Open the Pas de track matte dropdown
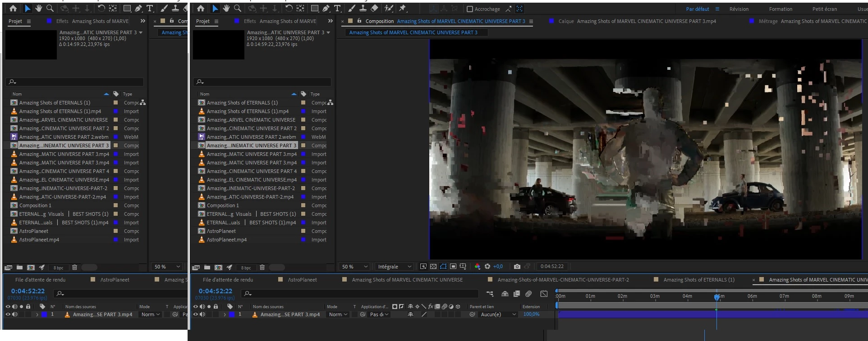868x341 pixels. coord(379,314)
